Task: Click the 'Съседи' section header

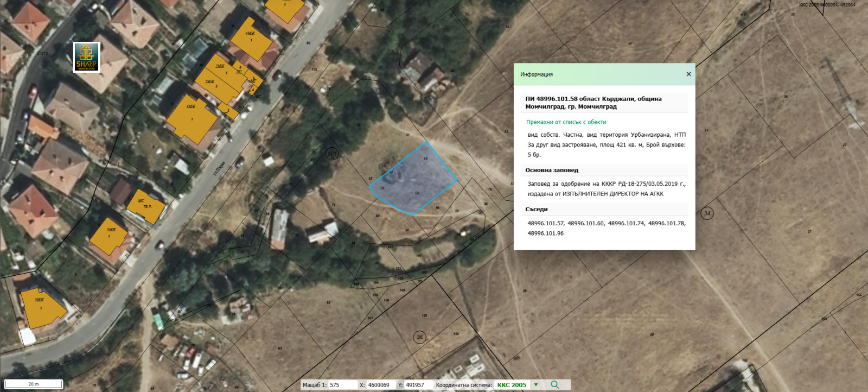Action: click(x=537, y=209)
